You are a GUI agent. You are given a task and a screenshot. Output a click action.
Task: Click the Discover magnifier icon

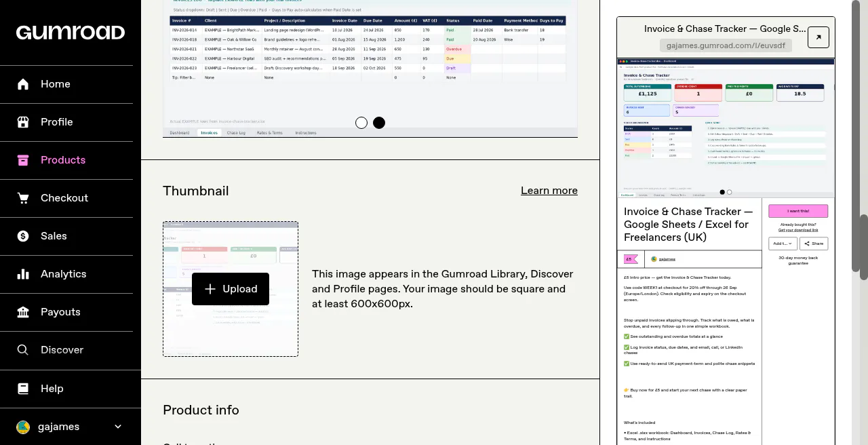pos(23,350)
